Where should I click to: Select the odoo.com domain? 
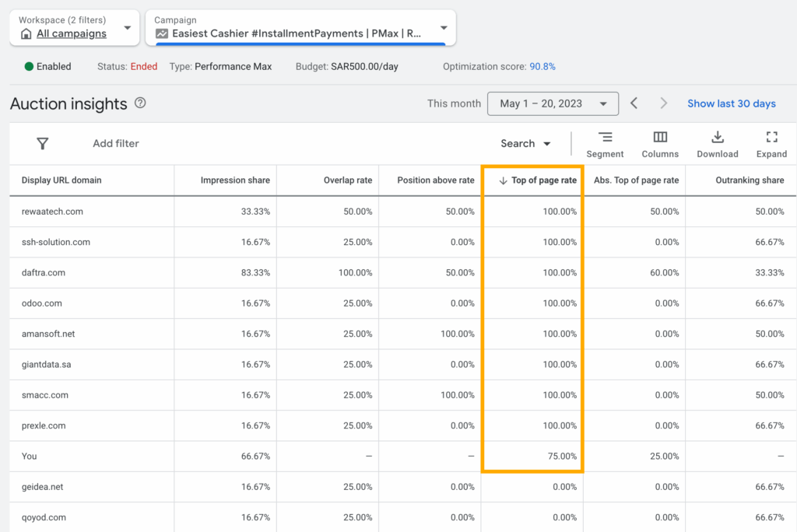point(42,303)
